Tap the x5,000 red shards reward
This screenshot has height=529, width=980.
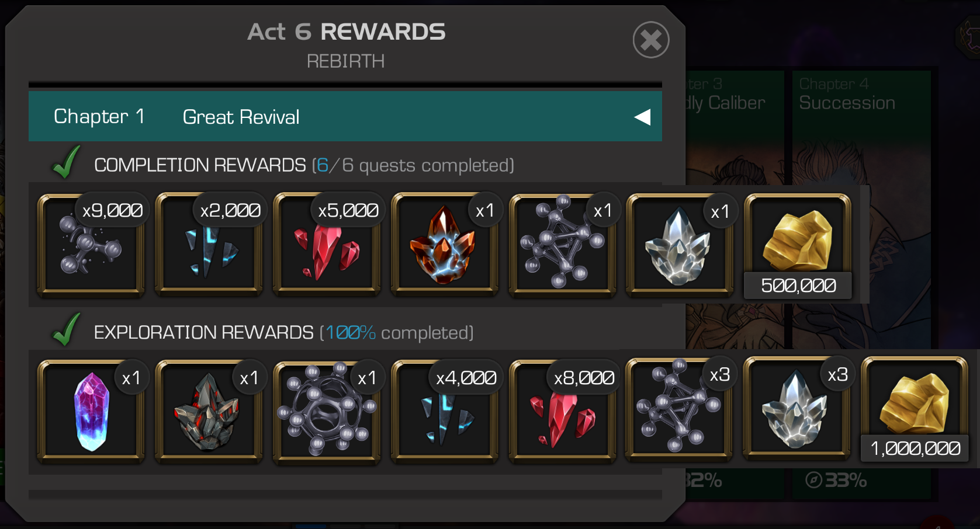(327, 245)
